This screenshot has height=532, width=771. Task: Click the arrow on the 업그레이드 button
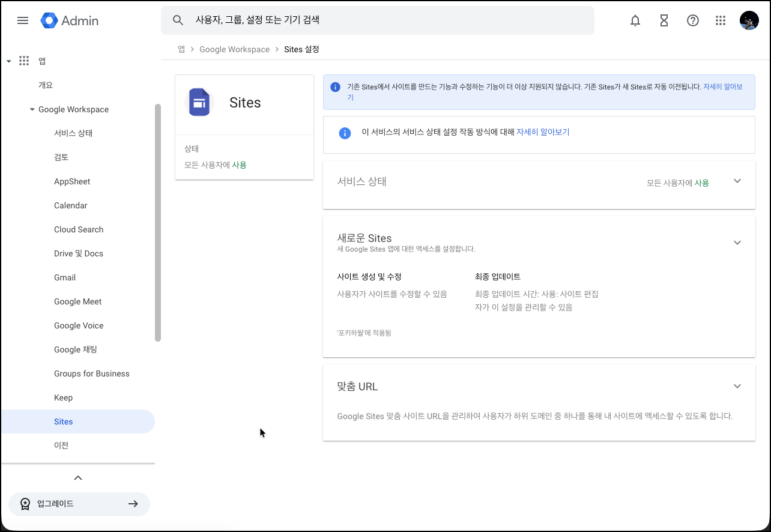coord(133,504)
